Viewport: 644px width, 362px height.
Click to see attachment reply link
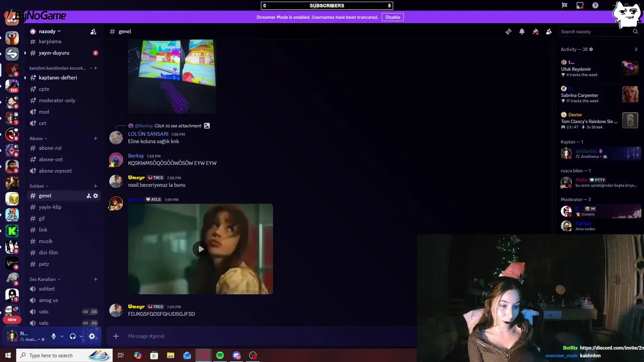[178, 126]
